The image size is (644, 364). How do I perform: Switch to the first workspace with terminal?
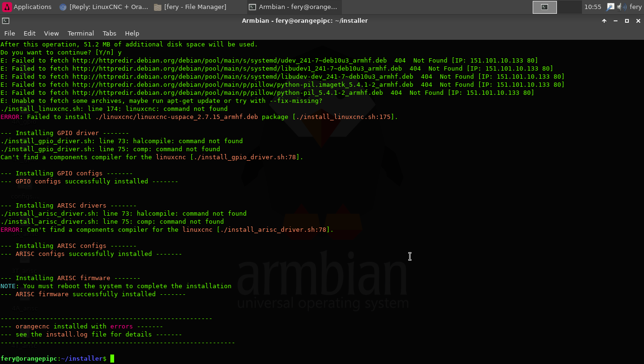coord(545,7)
